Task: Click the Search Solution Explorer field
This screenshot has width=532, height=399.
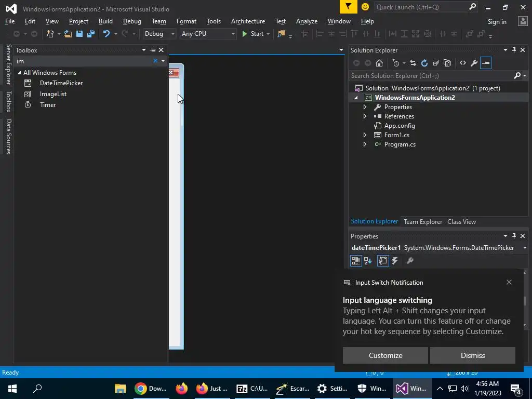Action: 431,76
